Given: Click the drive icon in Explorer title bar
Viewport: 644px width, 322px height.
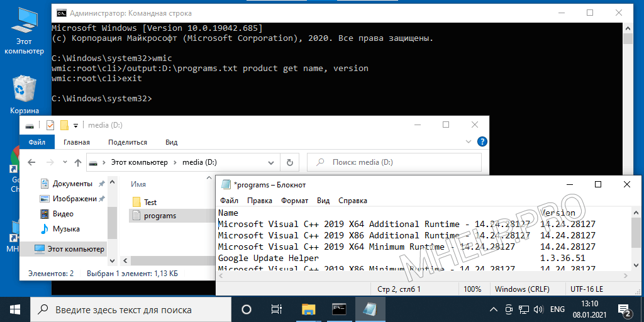Looking at the screenshot, I should (30, 125).
